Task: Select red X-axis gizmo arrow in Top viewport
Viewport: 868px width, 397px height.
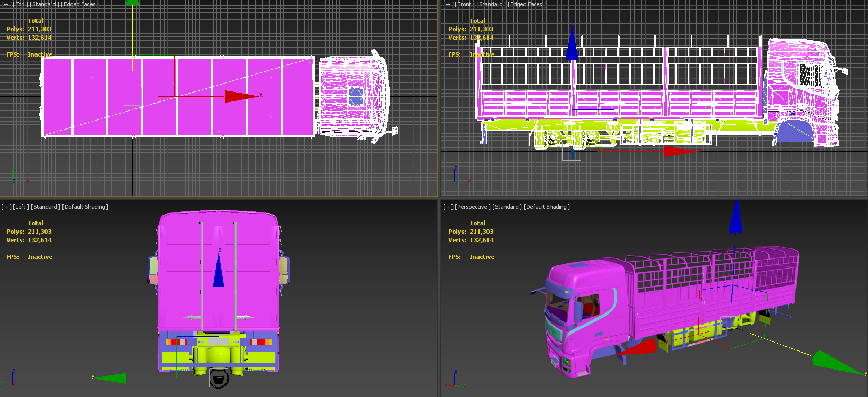Action: 241,96
